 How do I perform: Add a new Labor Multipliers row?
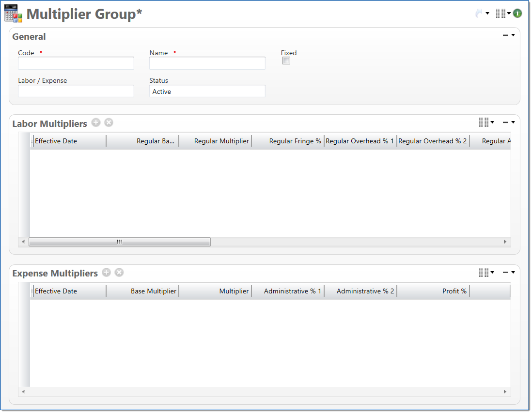coord(96,123)
